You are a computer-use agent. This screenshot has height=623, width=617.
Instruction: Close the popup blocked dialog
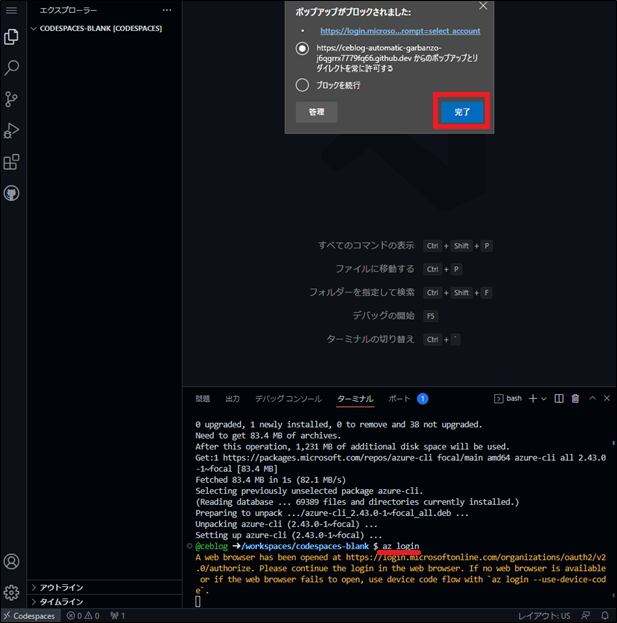pyautogui.click(x=483, y=6)
